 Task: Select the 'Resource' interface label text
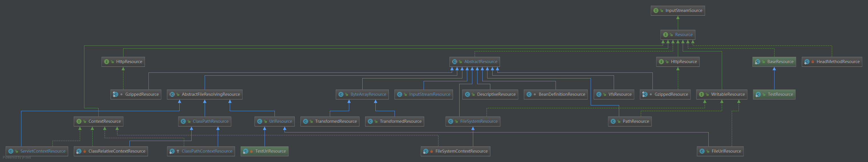tap(684, 35)
